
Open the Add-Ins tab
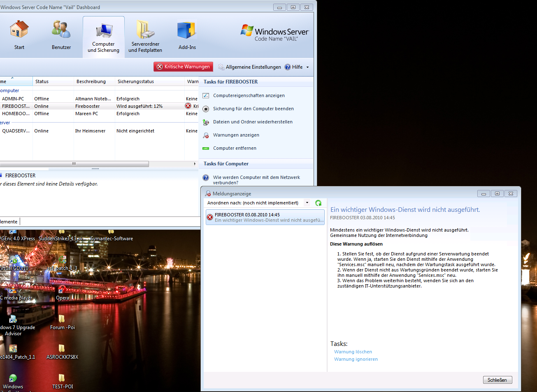pos(187,35)
